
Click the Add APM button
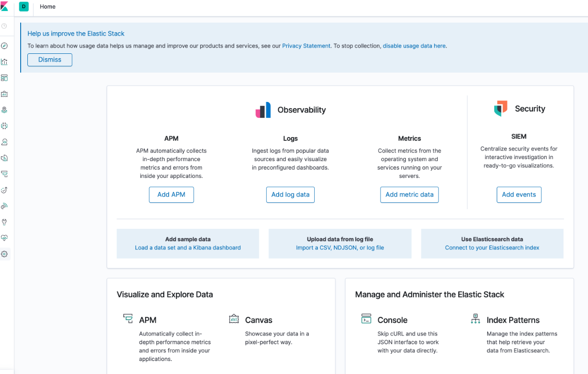coord(171,195)
